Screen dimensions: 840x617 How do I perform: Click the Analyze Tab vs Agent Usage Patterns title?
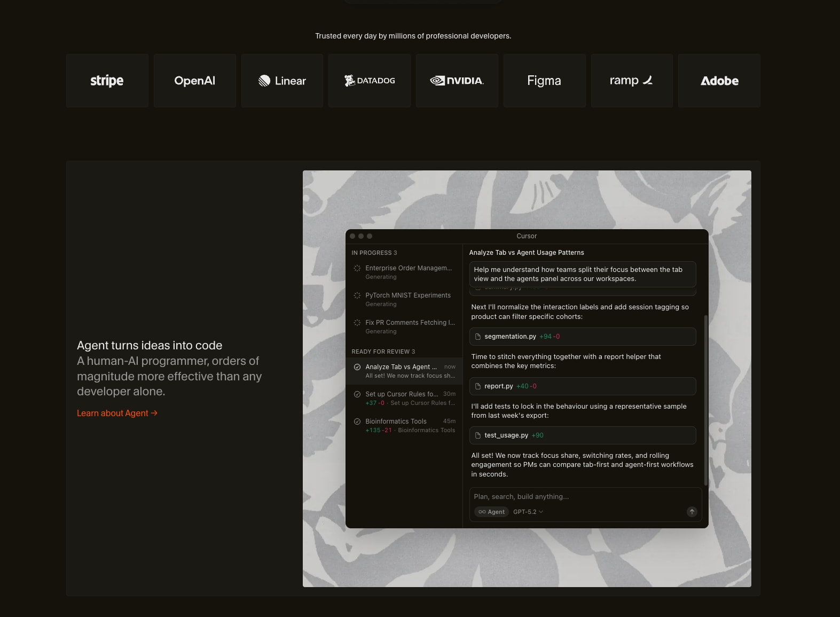(527, 253)
